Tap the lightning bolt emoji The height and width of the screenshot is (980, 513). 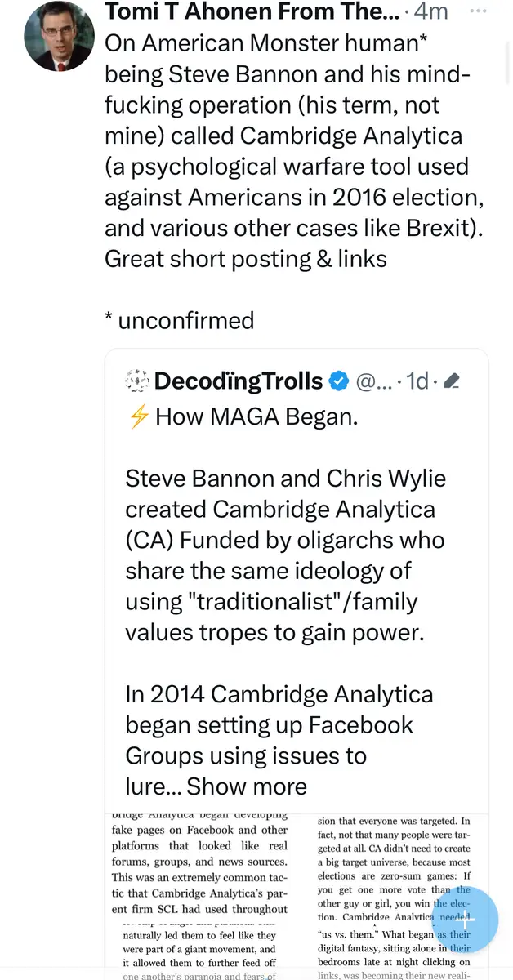(x=139, y=416)
